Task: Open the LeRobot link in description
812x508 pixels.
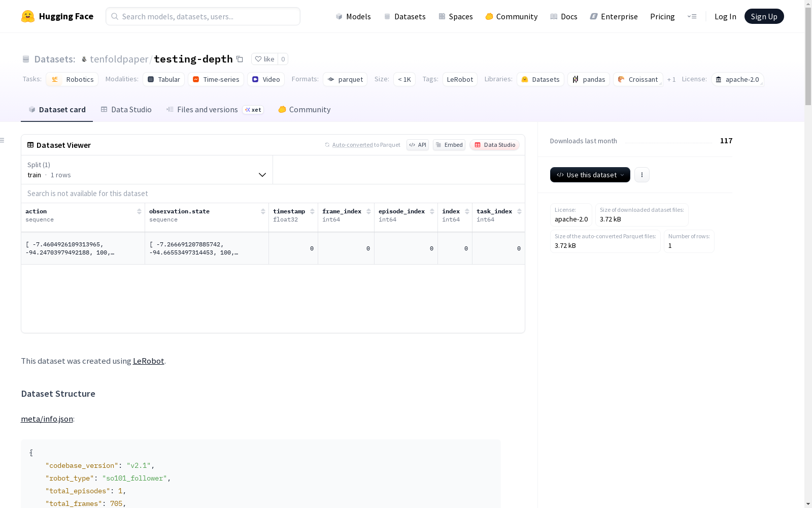Action: 149,361
